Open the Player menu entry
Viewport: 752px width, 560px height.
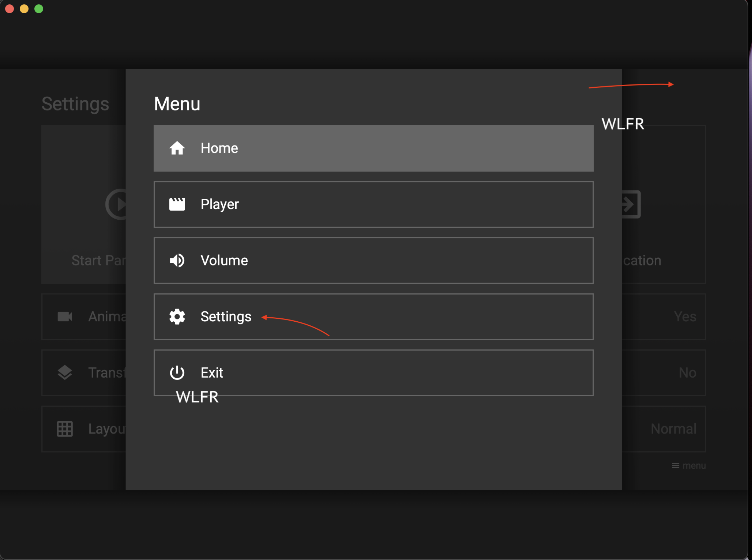[373, 204]
